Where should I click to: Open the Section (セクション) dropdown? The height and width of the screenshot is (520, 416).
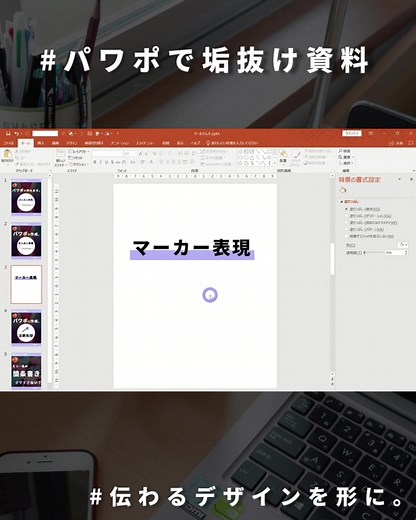[78, 164]
